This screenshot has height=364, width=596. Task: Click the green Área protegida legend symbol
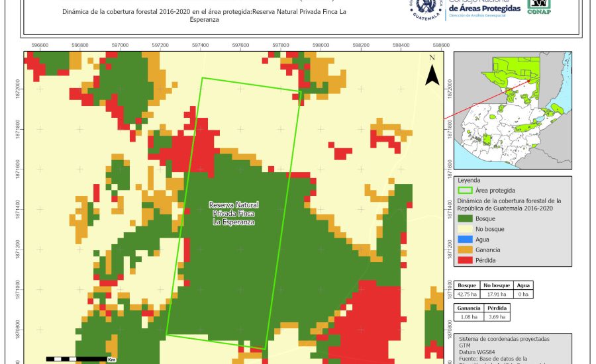tap(466, 190)
